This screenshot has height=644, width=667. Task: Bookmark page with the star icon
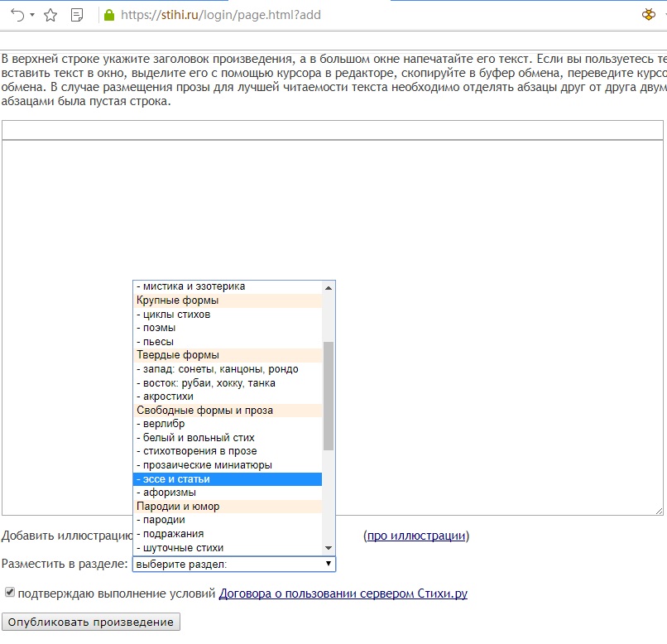pos(50,15)
